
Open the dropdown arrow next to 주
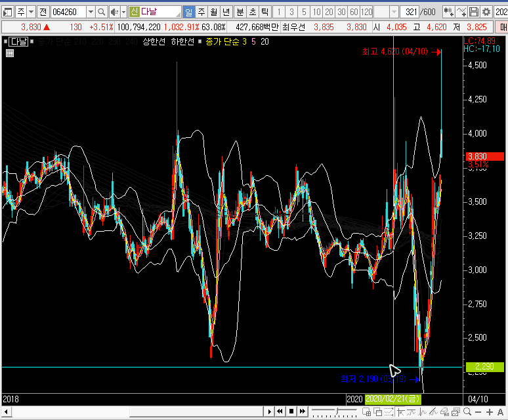click(x=31, y=12)
